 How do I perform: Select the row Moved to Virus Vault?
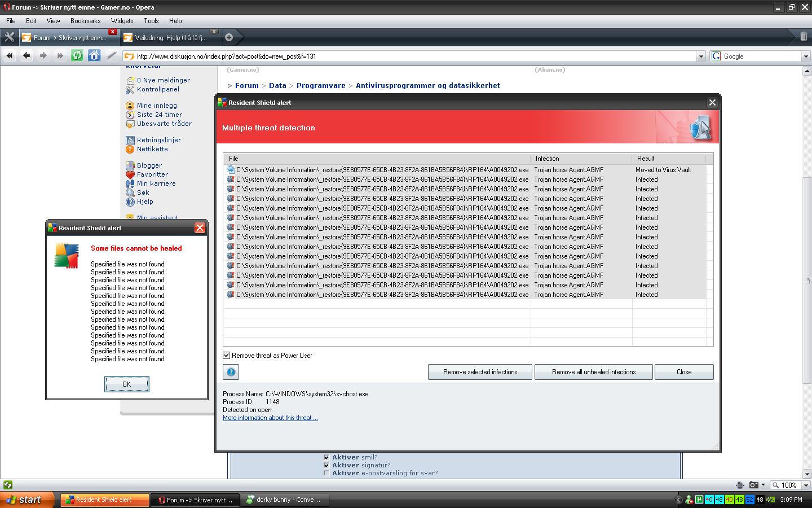pos(465,170)
